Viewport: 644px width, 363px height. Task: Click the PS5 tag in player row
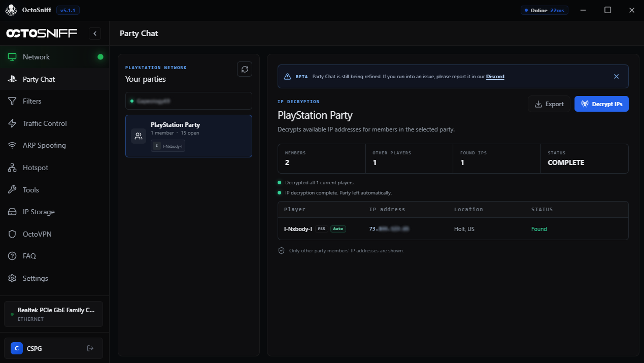tap(321, 229)
